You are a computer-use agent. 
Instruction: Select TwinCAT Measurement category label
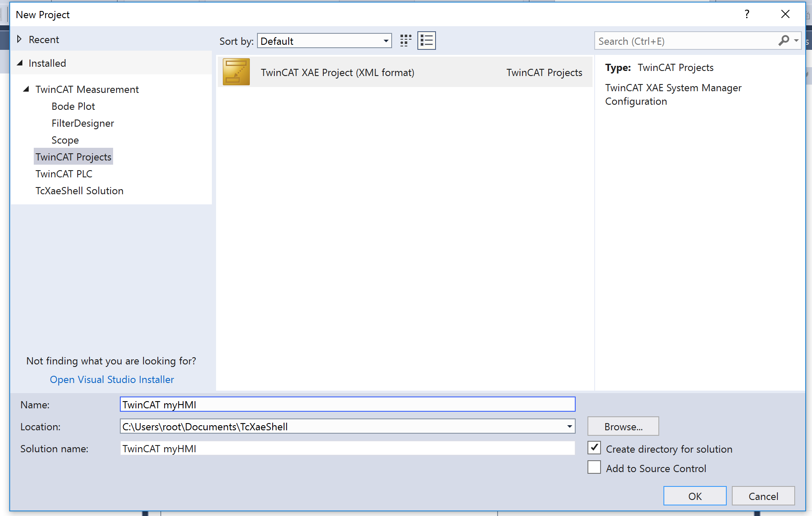87,90
